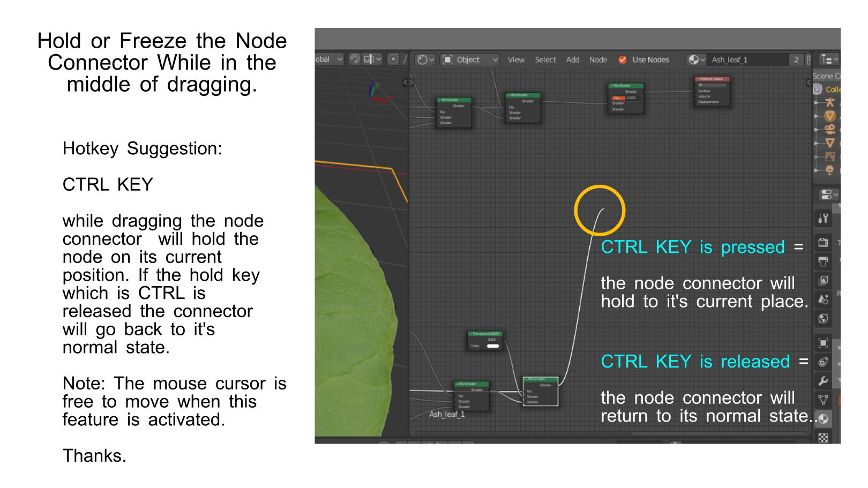This screenshot has height=488, width=868.
Task: Open the Output properties printer tab
Action: [x=823, y=261]
